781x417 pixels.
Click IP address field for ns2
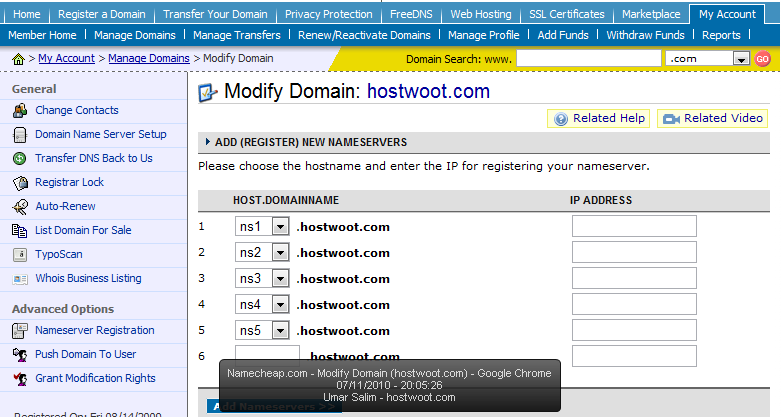[x=634, y=252]
